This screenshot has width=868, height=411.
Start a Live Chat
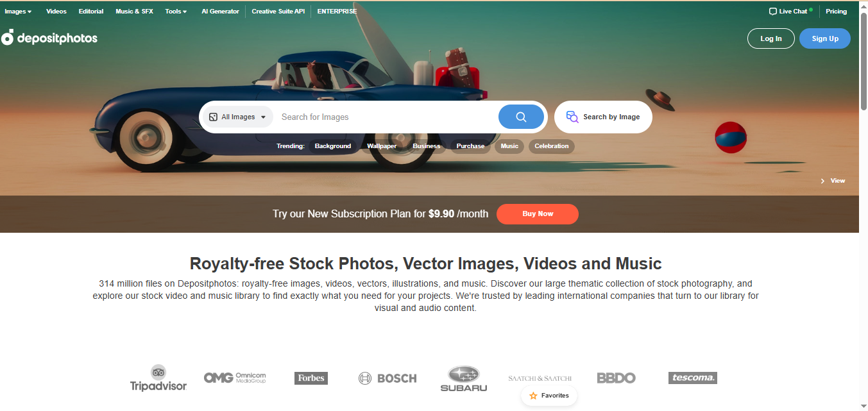790,12
